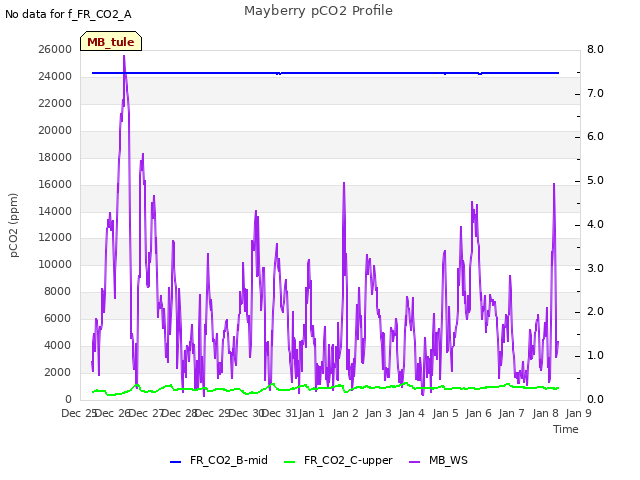
Task: Click the 26000 y-axis tick label
Action: pyautogui.click(x=55, y=50)
